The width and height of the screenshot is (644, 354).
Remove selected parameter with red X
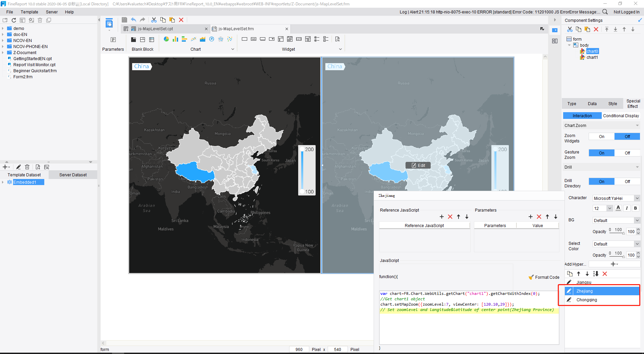[539, 217]
